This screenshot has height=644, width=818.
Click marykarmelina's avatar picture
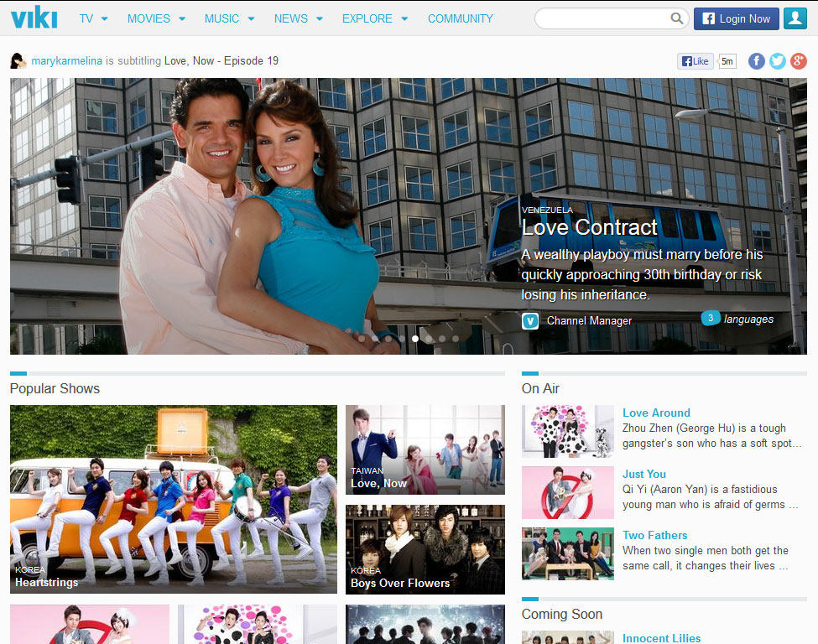tap(18, 61)
